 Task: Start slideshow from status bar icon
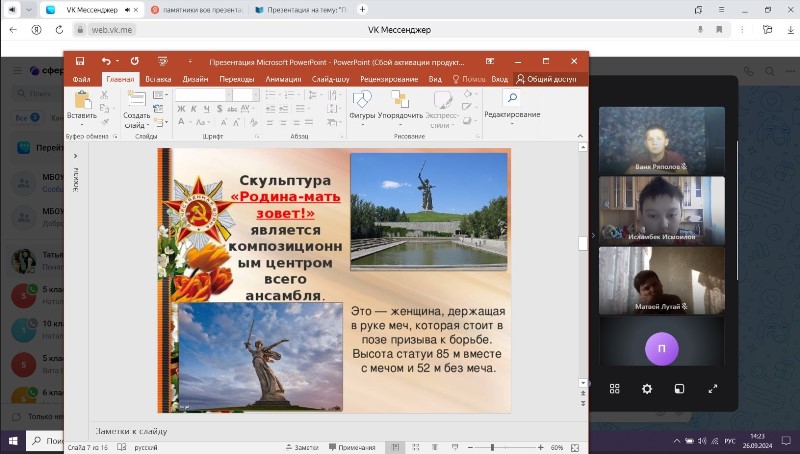(x=455, y=447)
